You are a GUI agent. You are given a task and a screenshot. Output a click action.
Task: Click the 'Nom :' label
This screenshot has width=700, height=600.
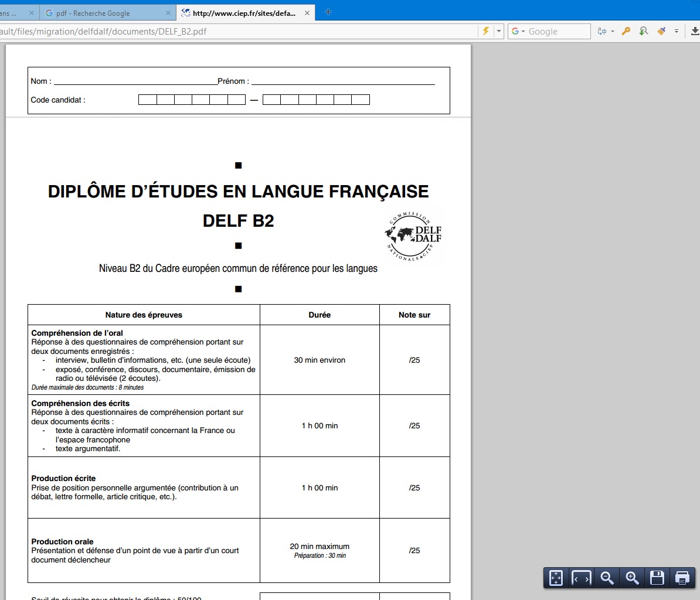tap(41, 81)
